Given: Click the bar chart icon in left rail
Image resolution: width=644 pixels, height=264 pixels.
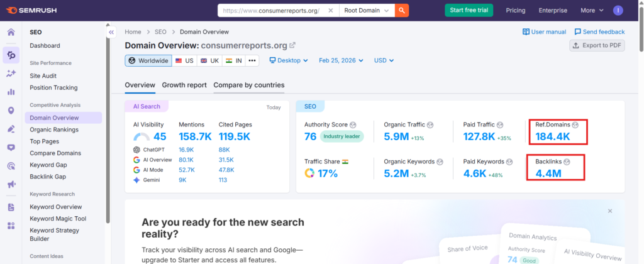Looking at the screenshot, I should point(11,92).
